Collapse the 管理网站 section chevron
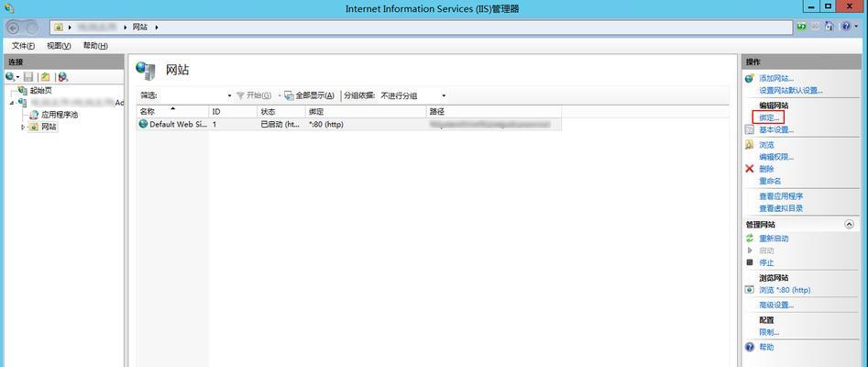 click(x=849, y=225)
